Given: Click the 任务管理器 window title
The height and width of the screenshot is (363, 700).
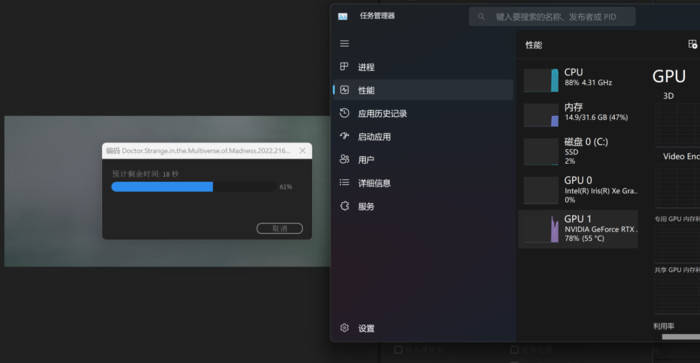Looking at the screenshot, I should [x=377, y=16].
